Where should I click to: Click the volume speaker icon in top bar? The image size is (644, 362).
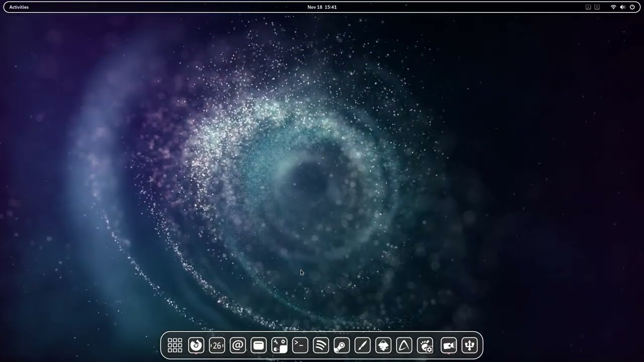[622, 7]
